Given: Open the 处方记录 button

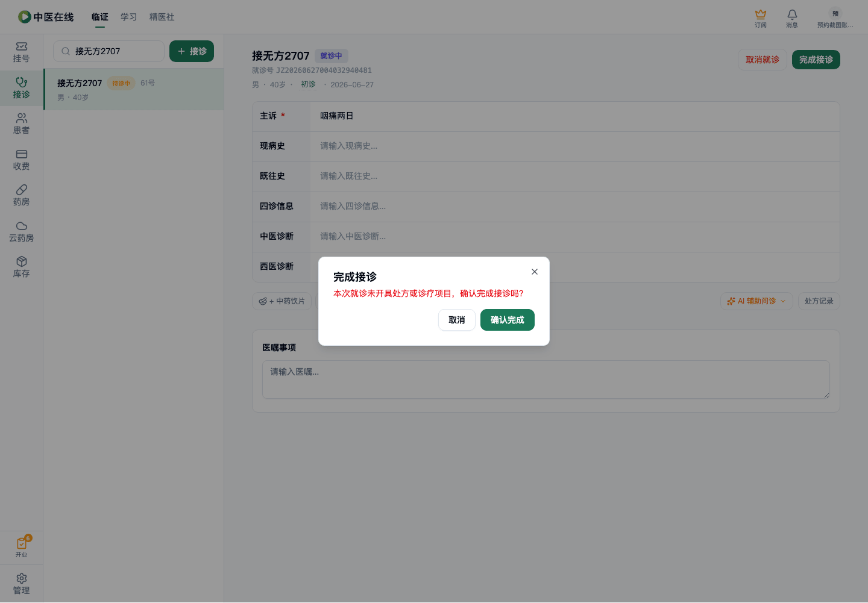Looking at the screenshot, I should tap(819, 301).
